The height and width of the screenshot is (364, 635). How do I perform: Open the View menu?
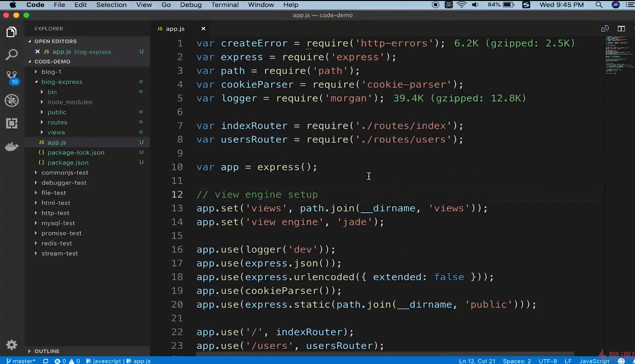click(x=144, y=5)
